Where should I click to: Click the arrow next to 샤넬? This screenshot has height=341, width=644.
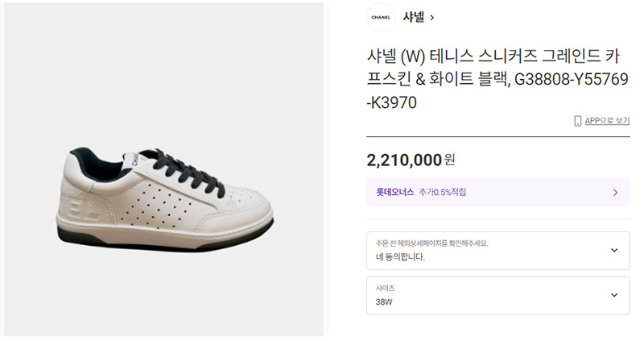point(431,18)
